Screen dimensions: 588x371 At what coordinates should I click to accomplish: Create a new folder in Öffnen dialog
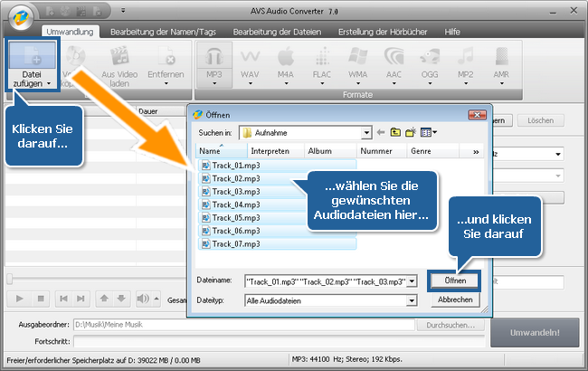tap(411, 132)
